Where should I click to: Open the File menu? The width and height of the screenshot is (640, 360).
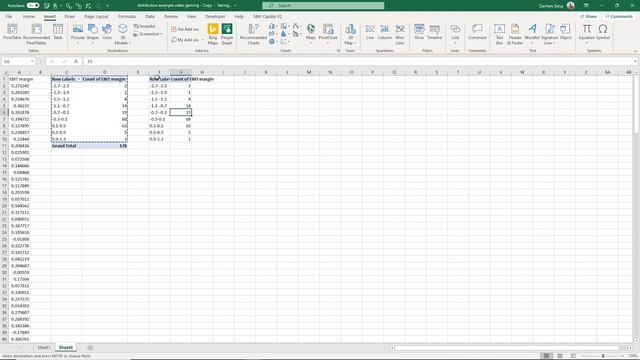(x=9, y=16)
